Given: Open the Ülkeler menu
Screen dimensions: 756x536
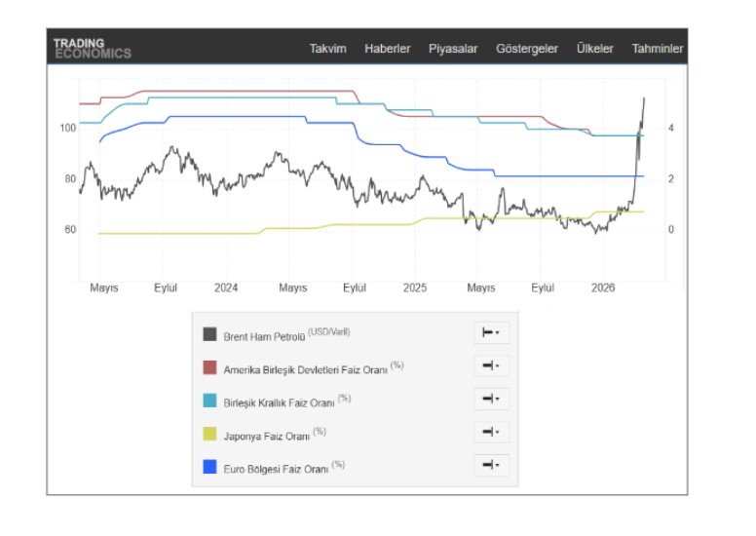Looking at the screenshot, I should pyautogui.click(x=594, y=49).
